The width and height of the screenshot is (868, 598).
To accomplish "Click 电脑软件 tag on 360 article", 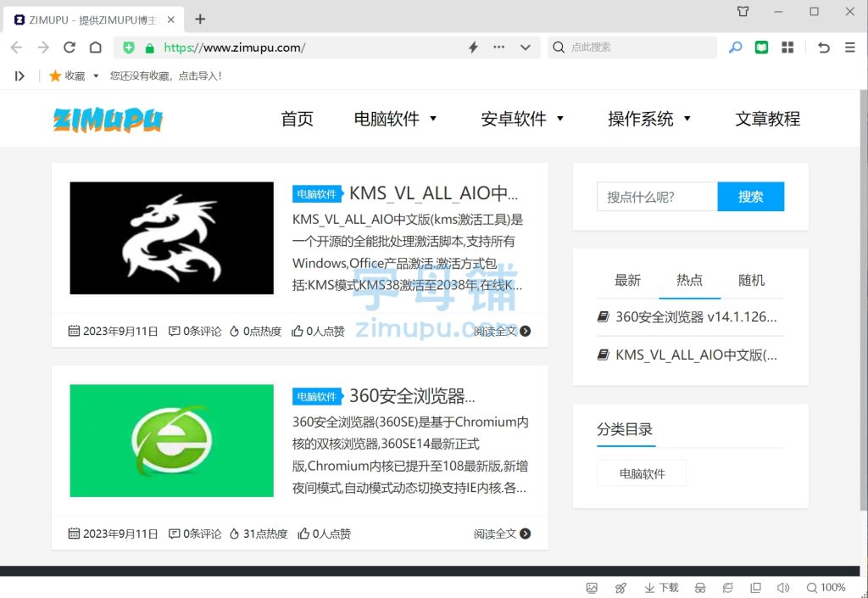I will coord(317,396).
